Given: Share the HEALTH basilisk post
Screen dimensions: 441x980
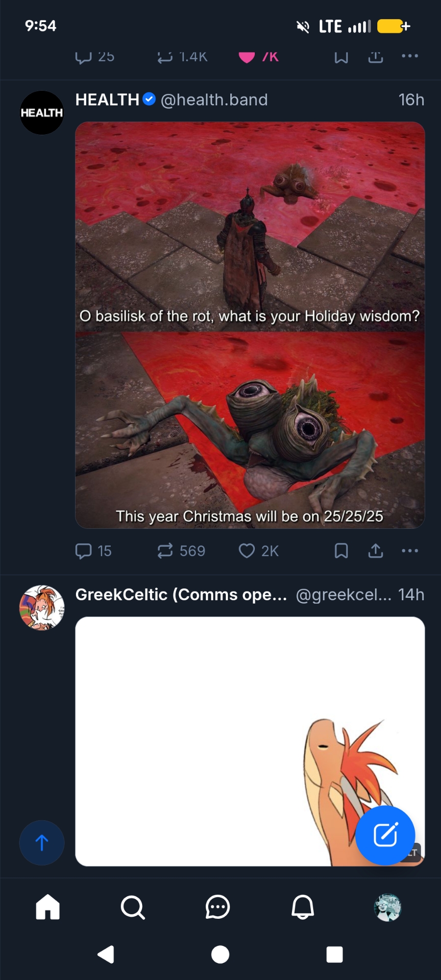Looking at the screenshot, I should 375,551.
